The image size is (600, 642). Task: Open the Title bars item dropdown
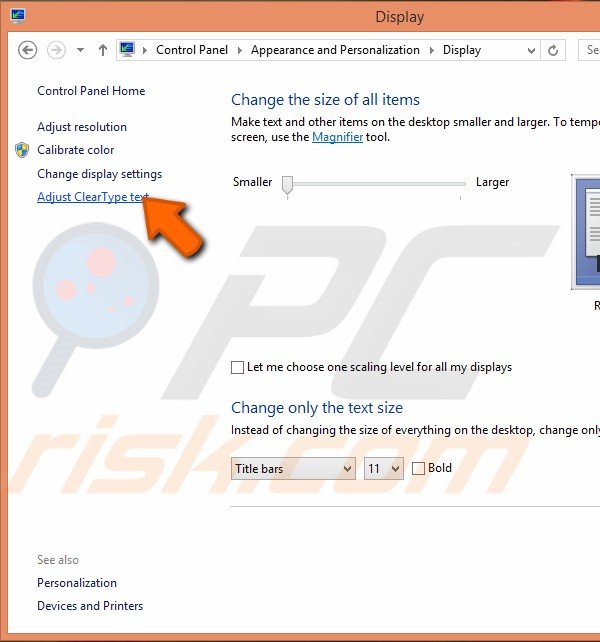point(293,468)
